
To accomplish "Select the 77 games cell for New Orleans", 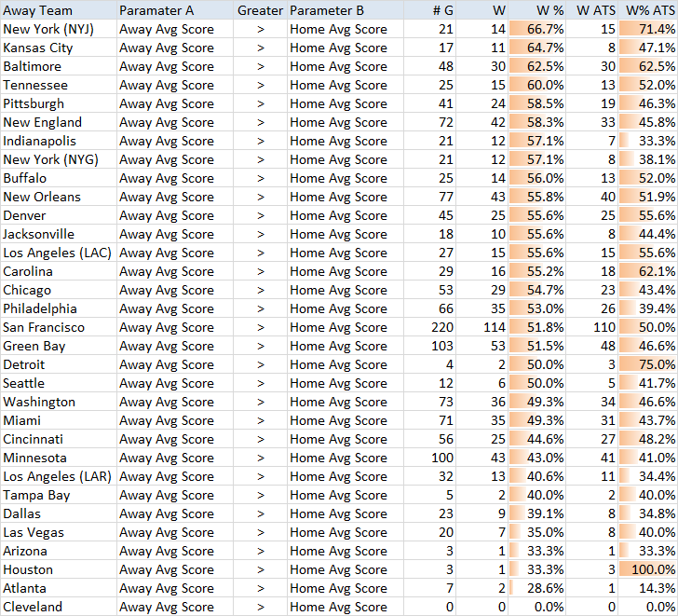I will [x=430, y=197].
